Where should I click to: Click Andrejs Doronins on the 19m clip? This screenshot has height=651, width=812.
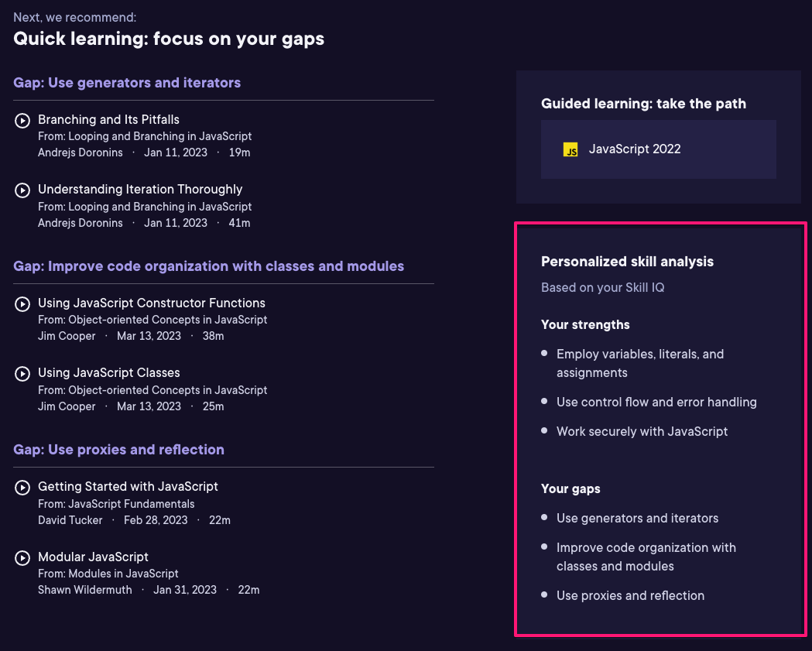tap(81, 152)
